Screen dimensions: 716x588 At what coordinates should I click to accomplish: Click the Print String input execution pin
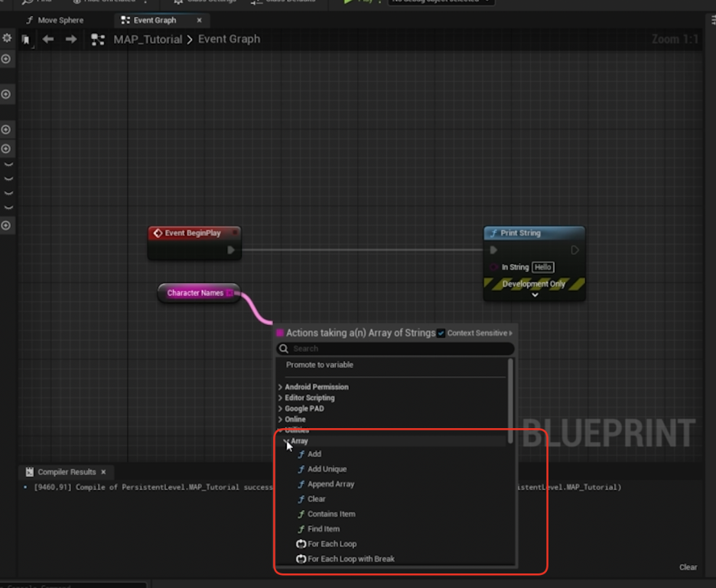493,250
